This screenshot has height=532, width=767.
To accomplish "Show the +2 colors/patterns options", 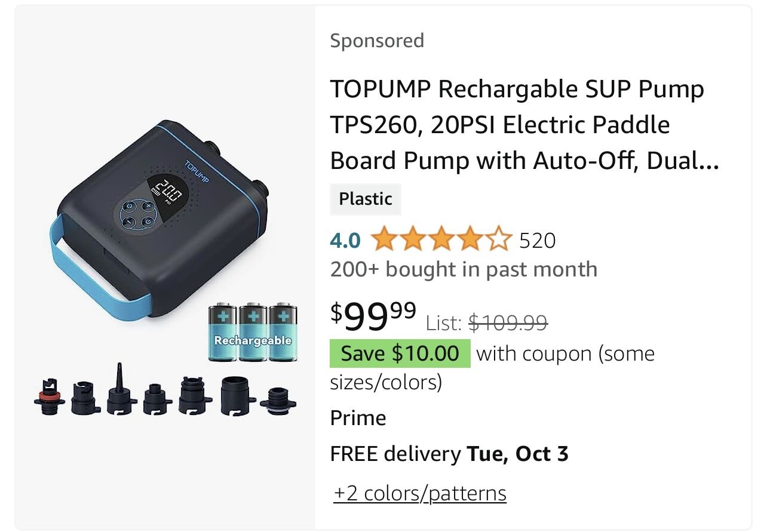I will point(420,493).
